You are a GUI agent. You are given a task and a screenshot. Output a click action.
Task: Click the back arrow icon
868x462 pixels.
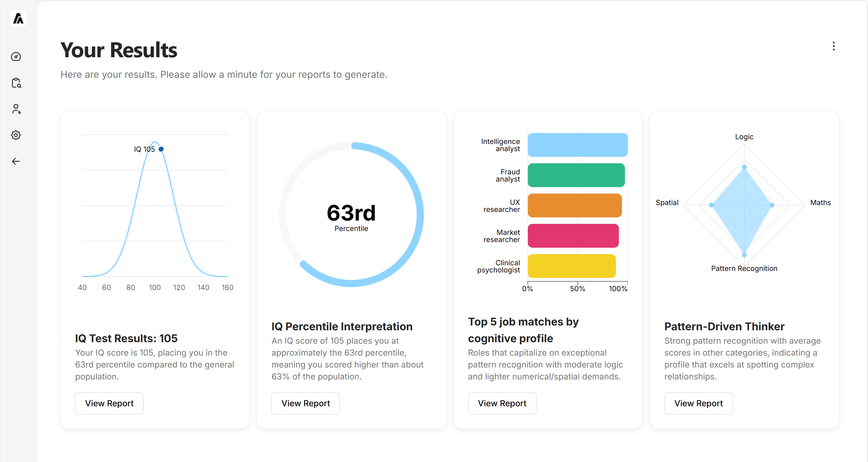16,162
